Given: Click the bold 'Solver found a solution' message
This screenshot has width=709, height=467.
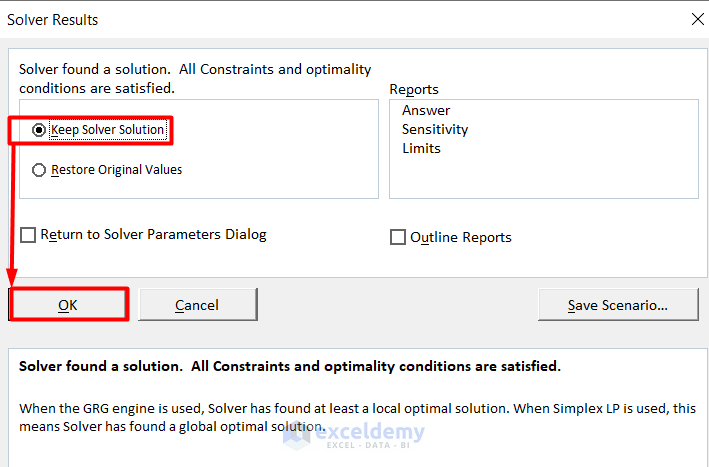Looking at the screenshot, I should click(x=290, y=366).
